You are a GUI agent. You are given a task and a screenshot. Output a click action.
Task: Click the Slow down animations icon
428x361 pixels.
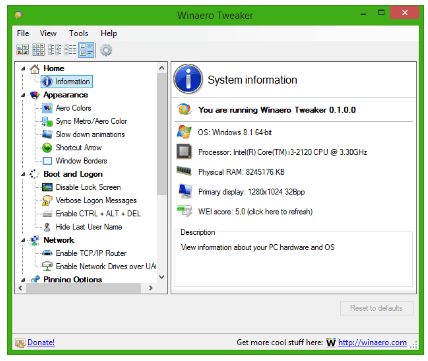click(x=47, y=134)
